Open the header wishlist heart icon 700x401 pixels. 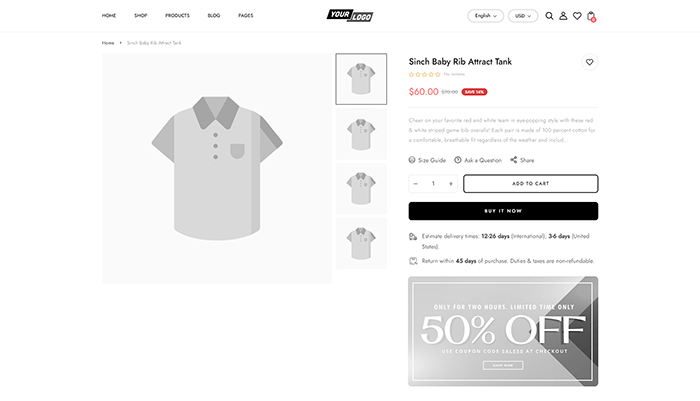click(577, 16)
